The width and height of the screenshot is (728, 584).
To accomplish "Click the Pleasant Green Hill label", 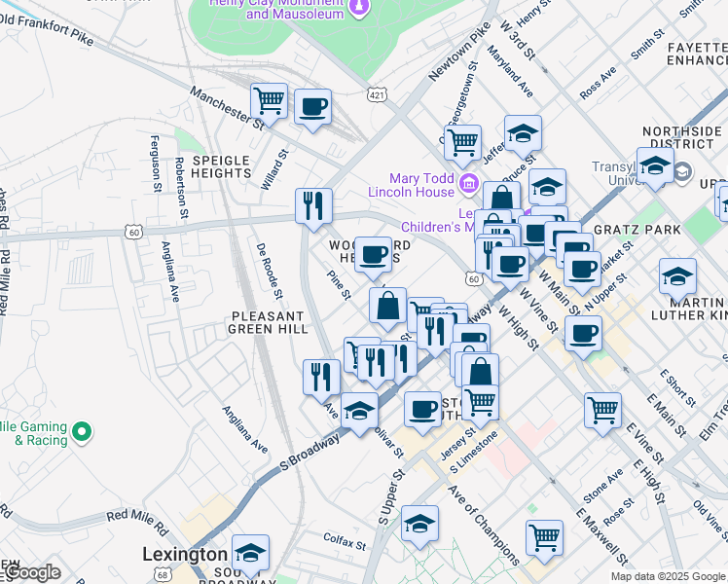I will point(268,322).
